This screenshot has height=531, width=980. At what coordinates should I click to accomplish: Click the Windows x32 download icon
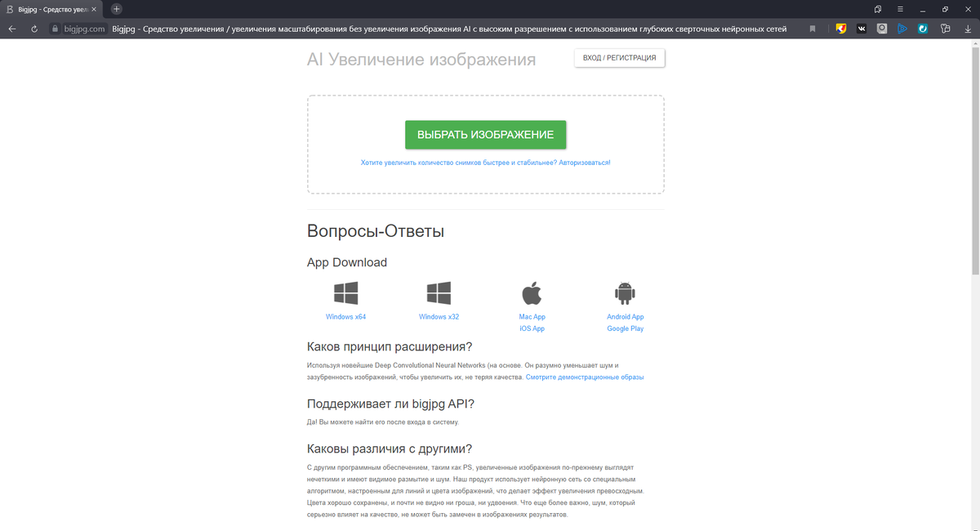(x=439, y=293)
